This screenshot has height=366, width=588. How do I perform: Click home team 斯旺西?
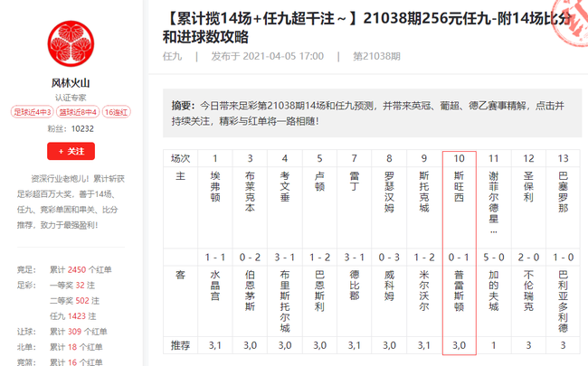(x=459, y=186)
